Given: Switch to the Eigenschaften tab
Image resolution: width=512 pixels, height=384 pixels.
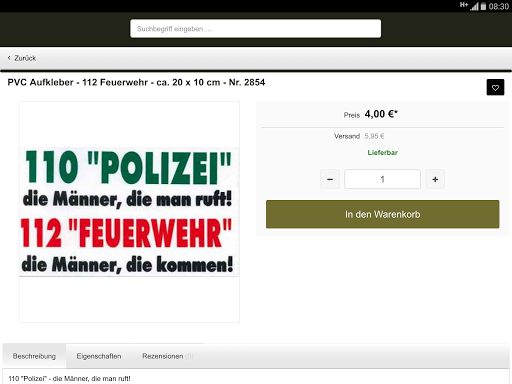Looking at the screenshot, I should tap(99, 356).
